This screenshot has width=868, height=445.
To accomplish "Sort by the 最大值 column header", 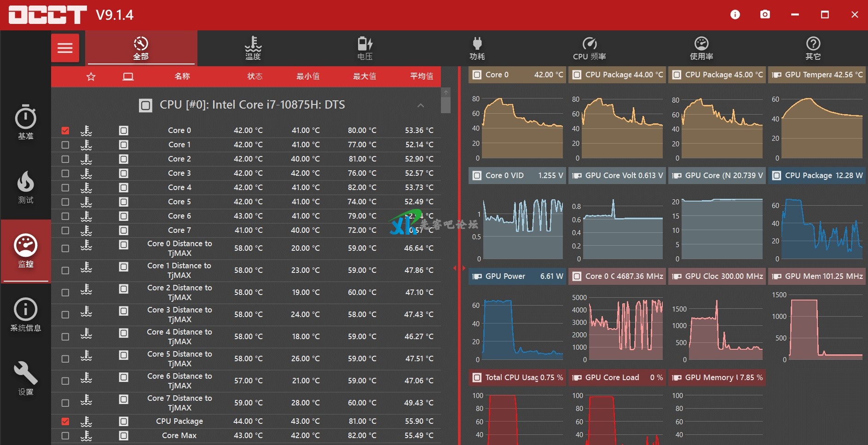I will pyautogui.click(x=364, y=76).
